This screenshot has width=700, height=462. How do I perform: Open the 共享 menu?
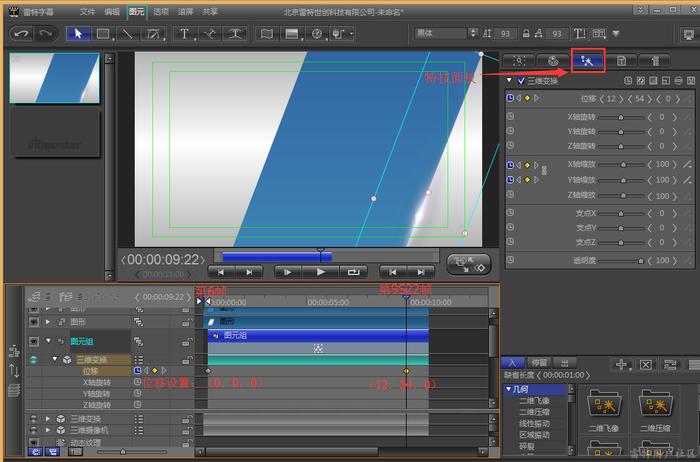point(210,12)
